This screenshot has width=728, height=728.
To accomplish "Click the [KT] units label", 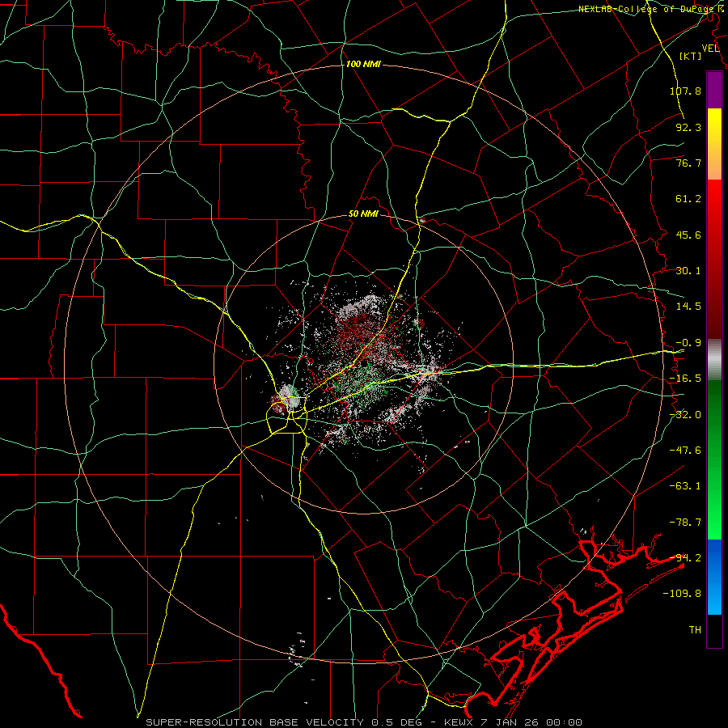I will 691,56.
